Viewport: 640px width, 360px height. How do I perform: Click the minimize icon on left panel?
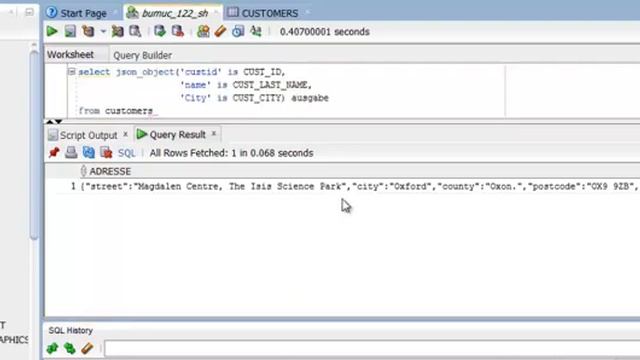tap(29, 12)
